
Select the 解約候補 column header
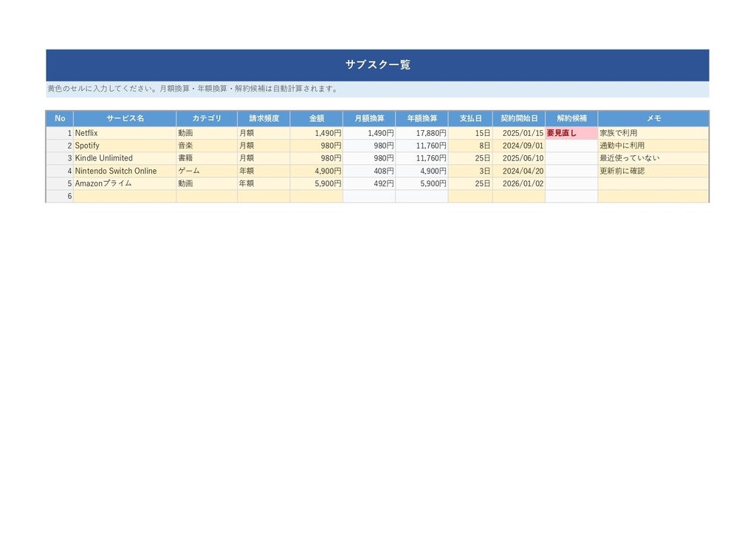(x=572, y=118)
